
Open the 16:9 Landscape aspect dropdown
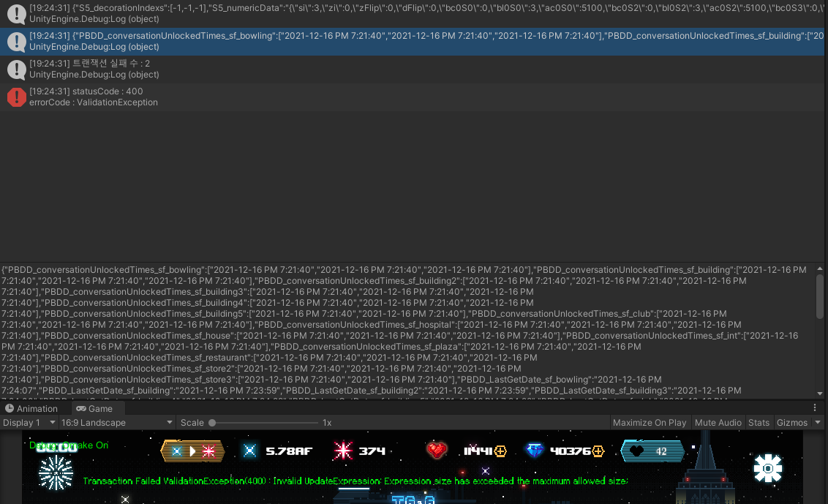[117, 423]
